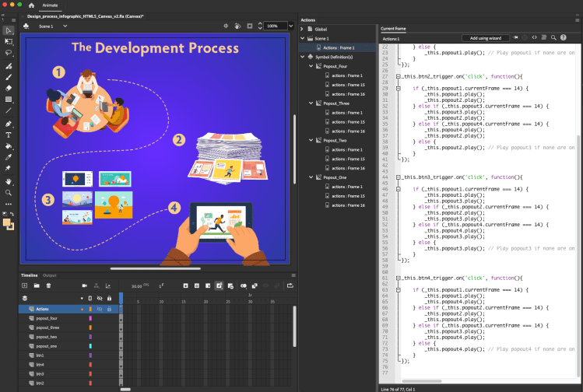Toggle visibility of the Actions layer
The image size is (583, 392).
click(x=100, y=309)
